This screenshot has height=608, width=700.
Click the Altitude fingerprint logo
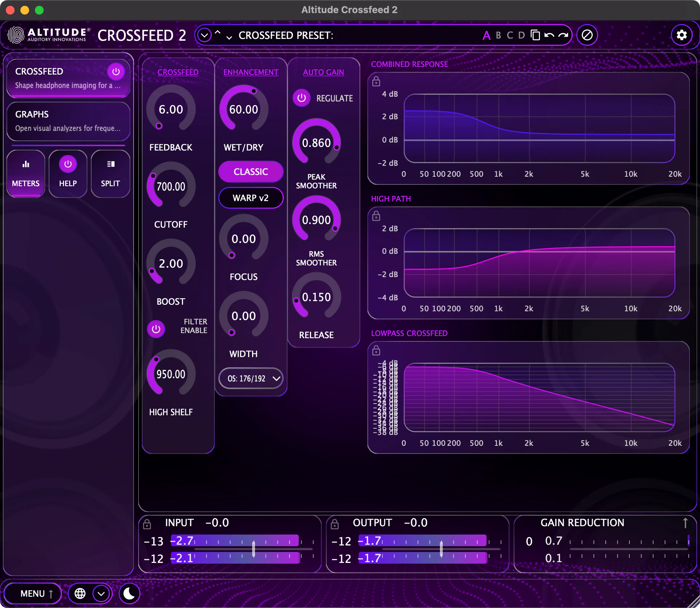(x=16, y=35)
